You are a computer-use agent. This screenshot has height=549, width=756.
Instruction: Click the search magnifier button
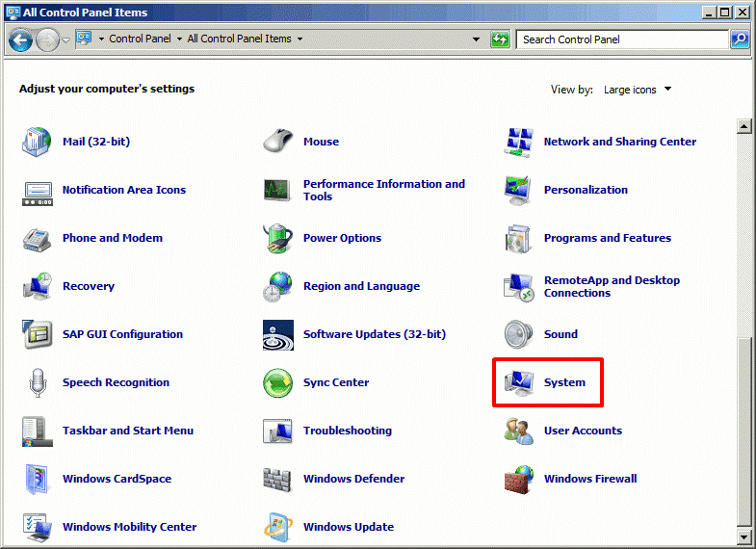point(740,39)
